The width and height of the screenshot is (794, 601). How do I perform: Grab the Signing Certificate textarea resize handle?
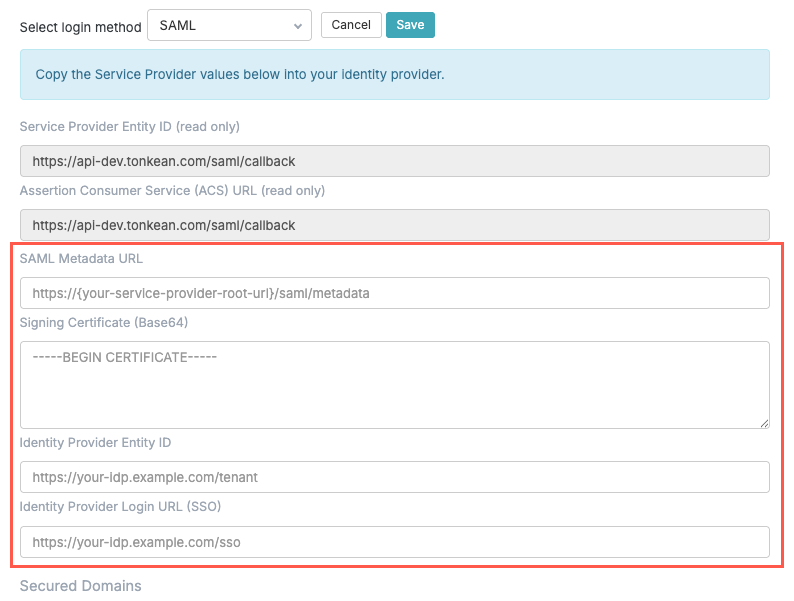click(x=764, y=423)
